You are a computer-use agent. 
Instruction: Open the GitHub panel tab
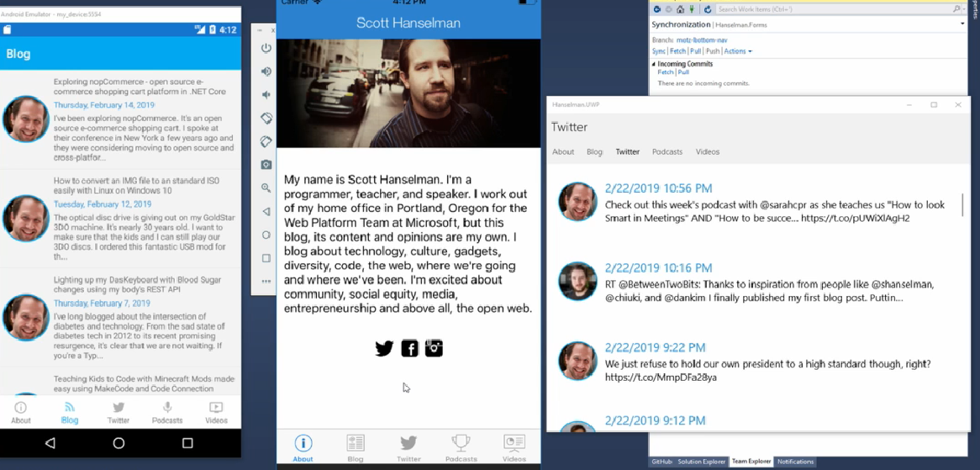pyautogui.click(x=661, y=462)
